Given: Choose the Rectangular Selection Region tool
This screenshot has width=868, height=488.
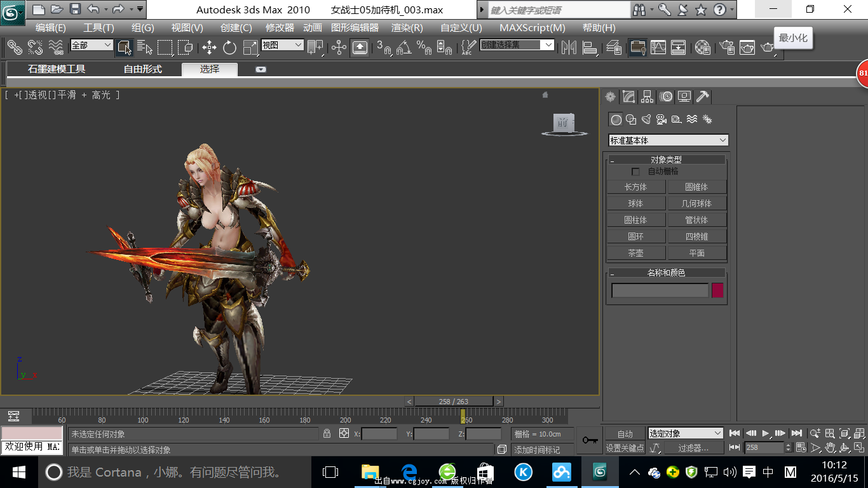Looking at the screenshot, I should tap(165, 47).
